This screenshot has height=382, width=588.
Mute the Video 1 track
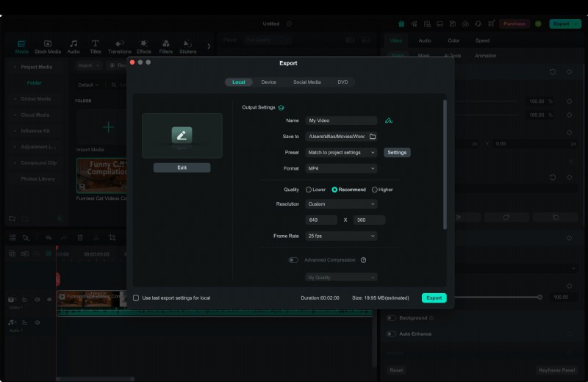pos(37,300)
